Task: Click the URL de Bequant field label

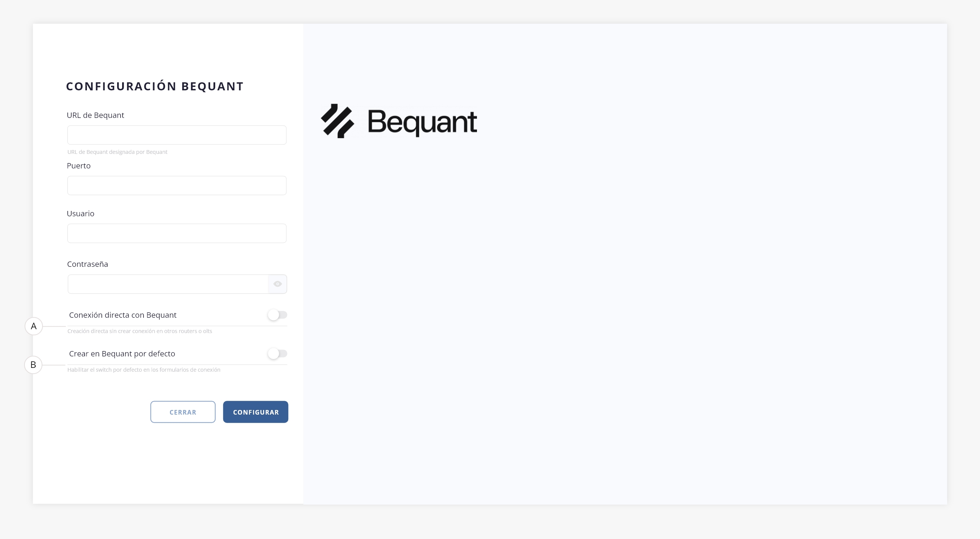Action: coord(95,115)
